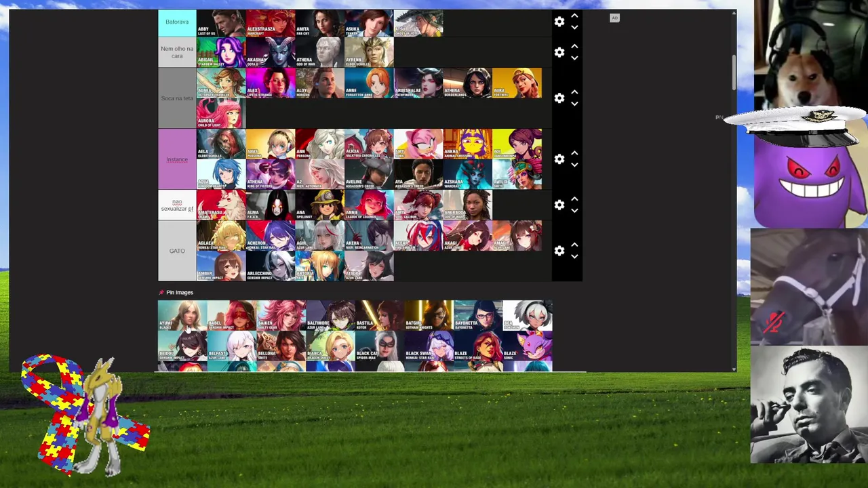
Task: Open settings gear for Soca na teta tier
Action: tap(559, 98)
